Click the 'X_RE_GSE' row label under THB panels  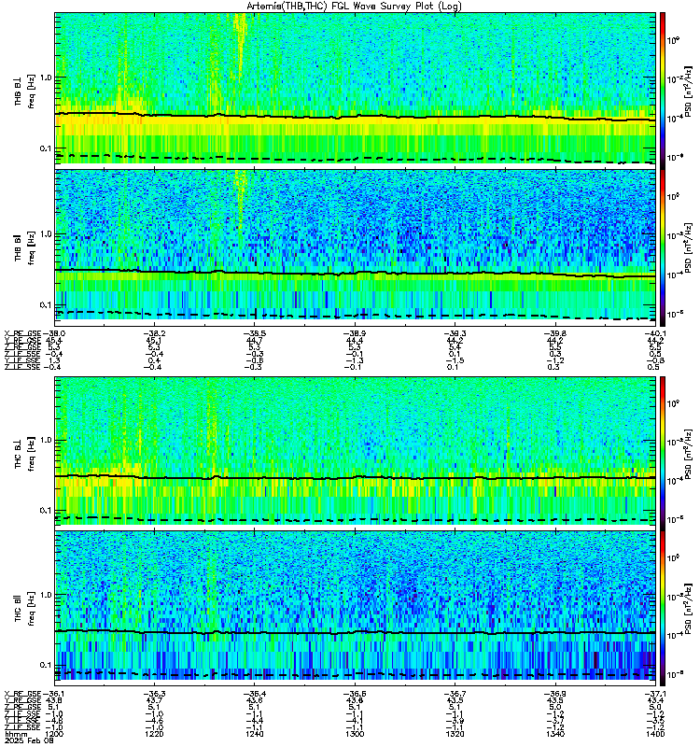(22, 333)
